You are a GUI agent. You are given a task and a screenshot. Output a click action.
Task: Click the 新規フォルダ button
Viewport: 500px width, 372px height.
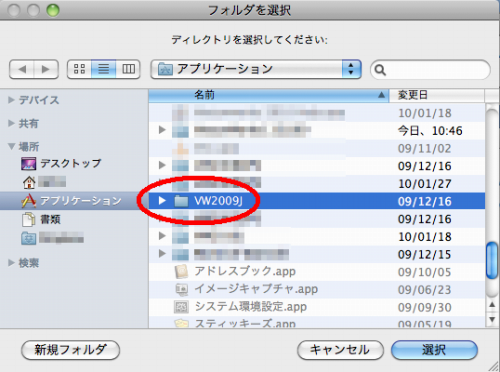pyautogui.click(x=70, y=350)
